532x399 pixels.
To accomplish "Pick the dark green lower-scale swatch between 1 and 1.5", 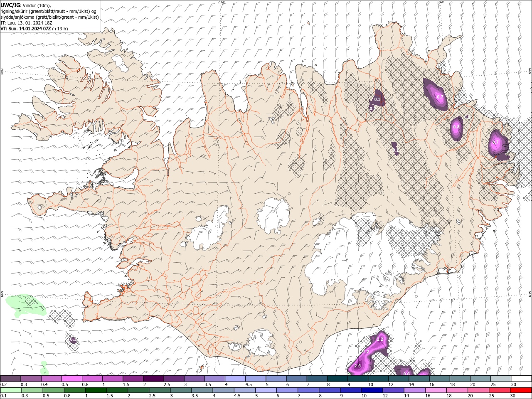I will coord(96,390).
